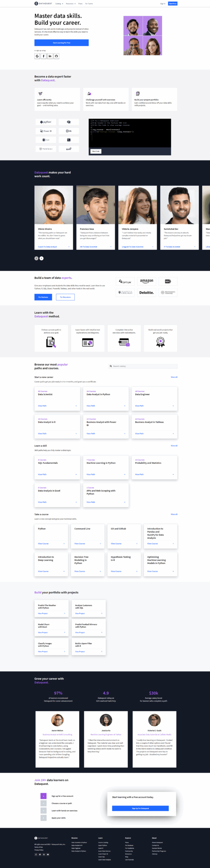
Task: Sign up using the Facebook icon
Action: (x=43, y=56)
